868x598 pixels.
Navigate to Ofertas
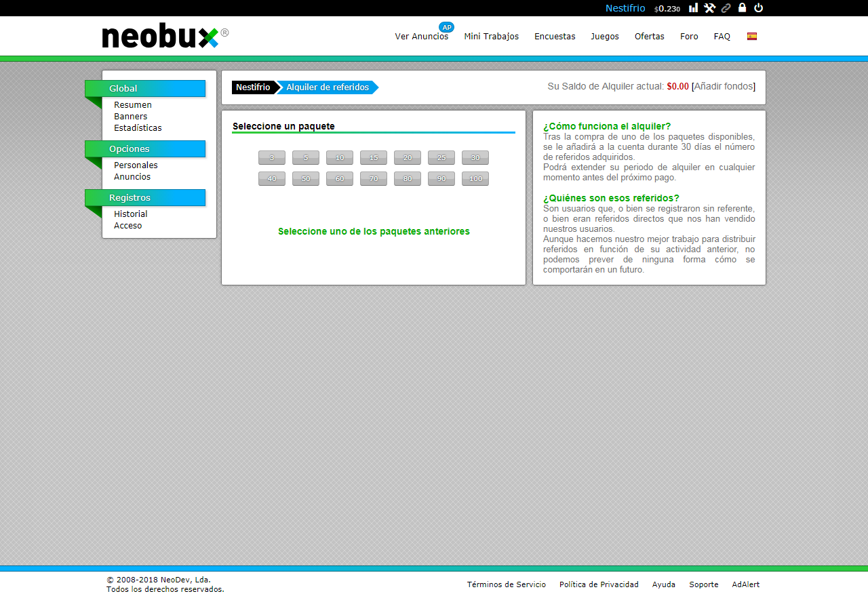[650, 37]
